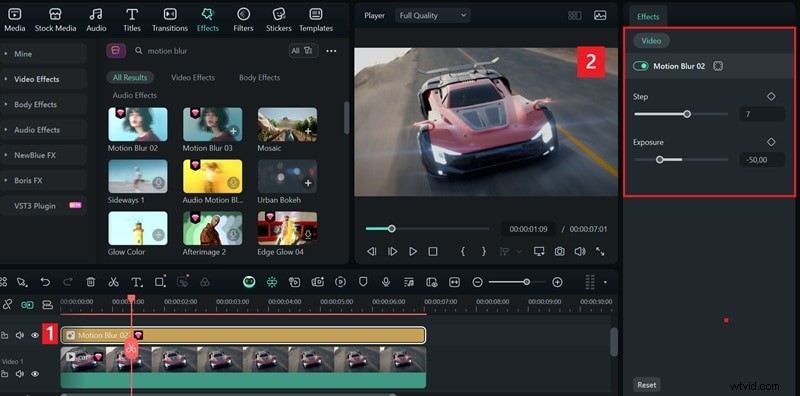800x396 pixels.
Task: Delete the selected clip with trash icon
Action: pyautogui.click(x=90, y=282)
